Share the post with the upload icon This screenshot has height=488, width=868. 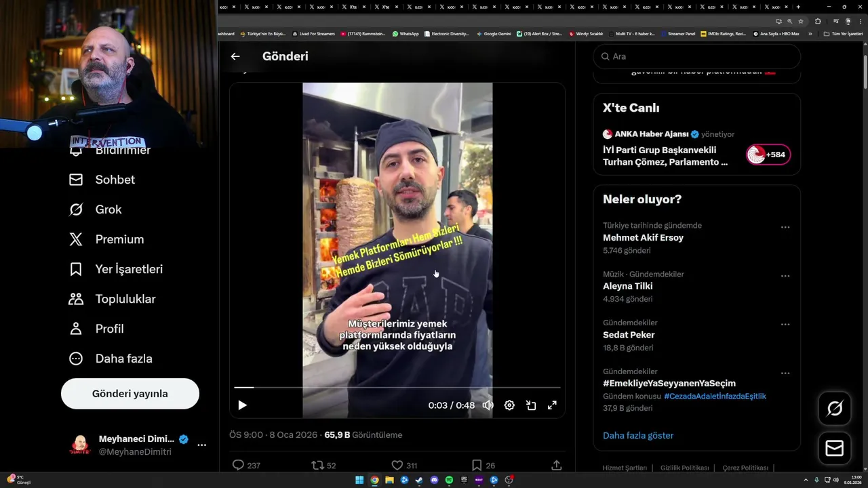[556, 465]
